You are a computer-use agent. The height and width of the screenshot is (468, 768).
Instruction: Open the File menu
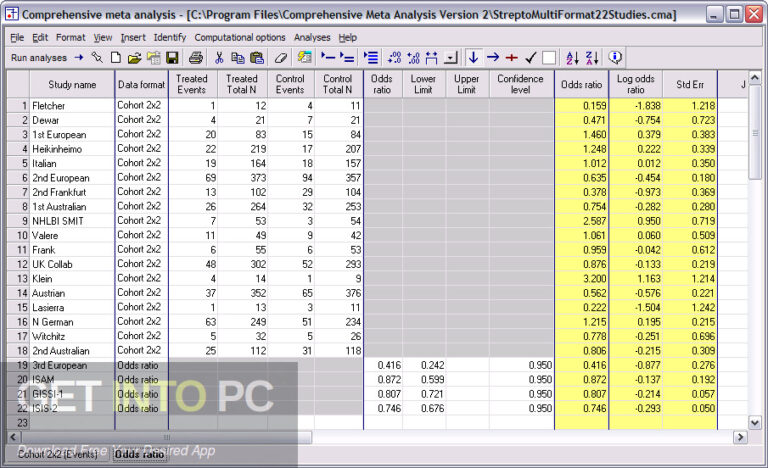pyautogui.click(x=17, y=37)
